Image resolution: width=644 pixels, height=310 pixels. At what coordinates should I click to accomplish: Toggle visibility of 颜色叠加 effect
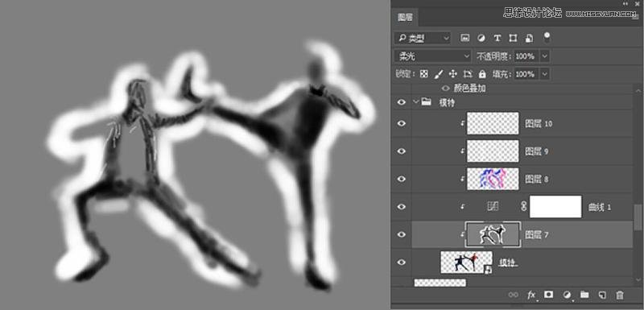(446, 89)
